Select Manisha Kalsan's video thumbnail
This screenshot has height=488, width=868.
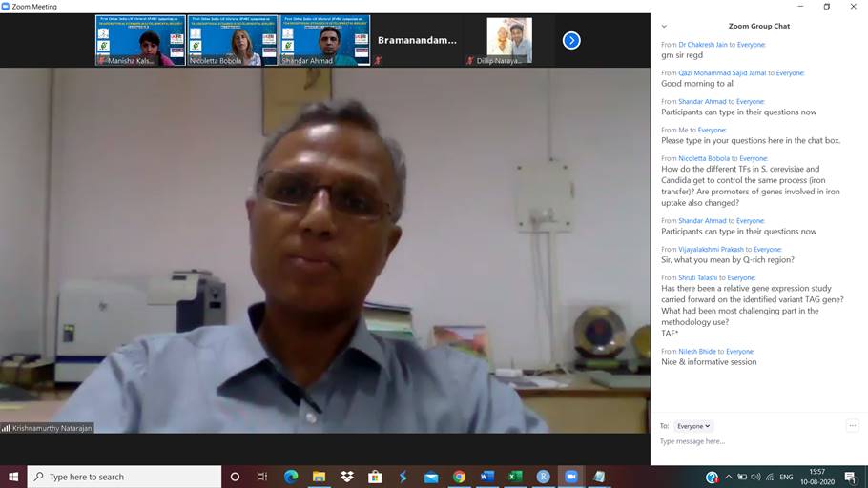pyautogui.click(x=140, y=40)
